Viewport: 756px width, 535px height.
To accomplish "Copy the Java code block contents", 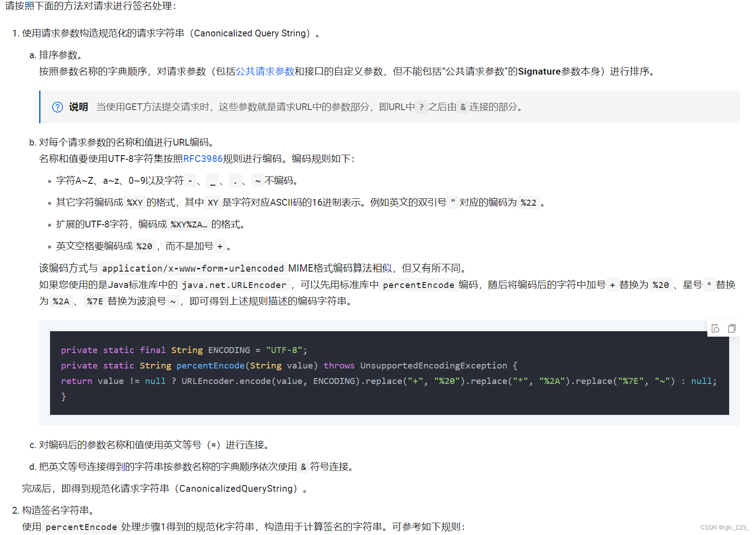I will pyautogui.click(x=731, y=328).
